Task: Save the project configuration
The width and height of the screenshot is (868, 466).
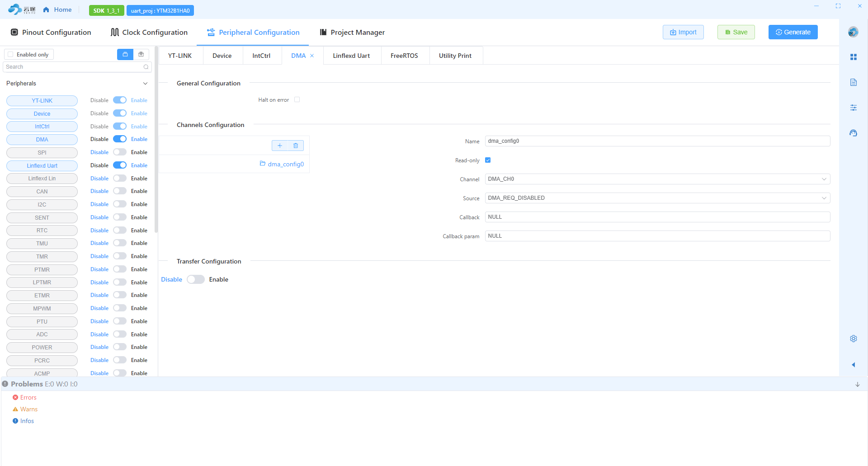Action: 736,32
